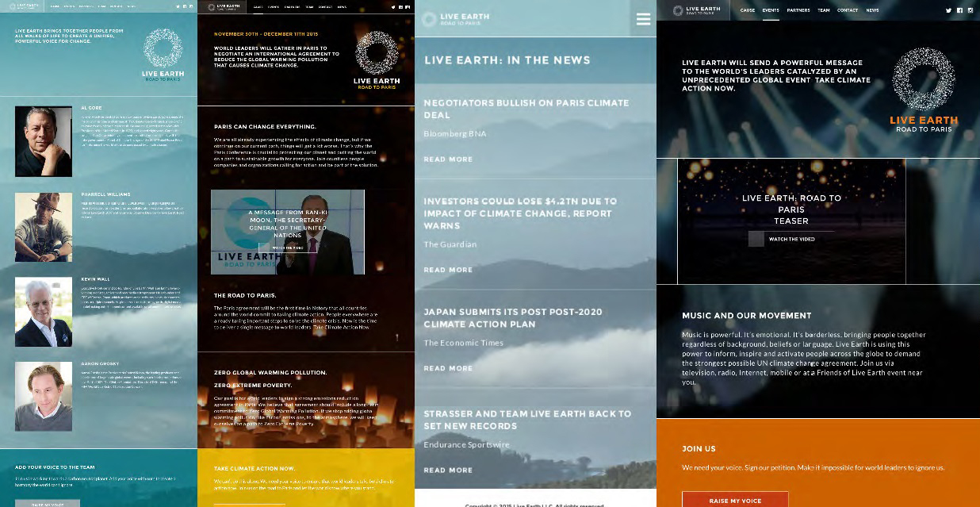Click the 'Endurance Sportswire' source label
This screenshot has width=980, height=507.
466,445
